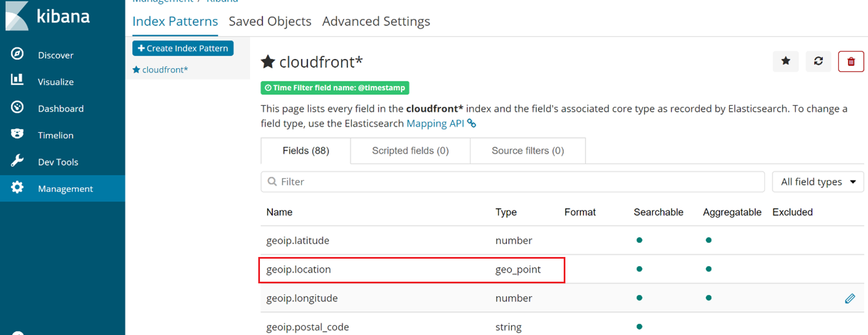
Task: Click the Timelion label in sidebar
Action: pos(56,135)
